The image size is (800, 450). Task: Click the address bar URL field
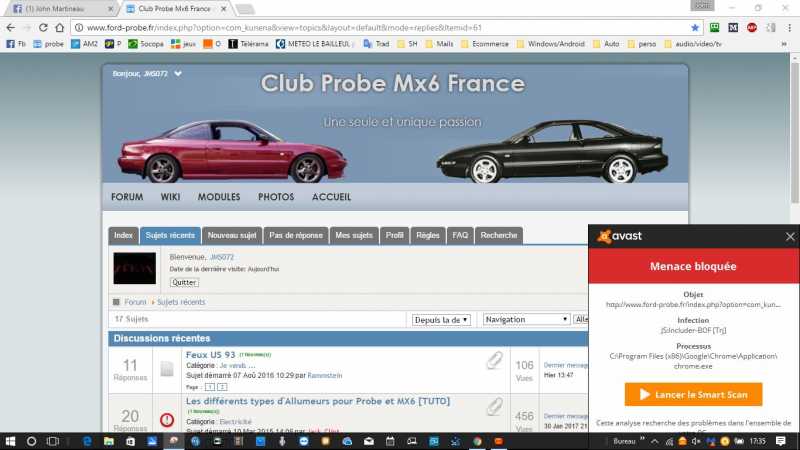point(383,28)
